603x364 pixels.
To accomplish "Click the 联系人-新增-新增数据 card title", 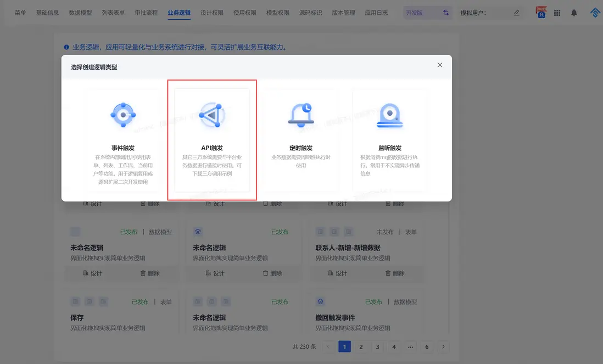I will tap(348, 248).
